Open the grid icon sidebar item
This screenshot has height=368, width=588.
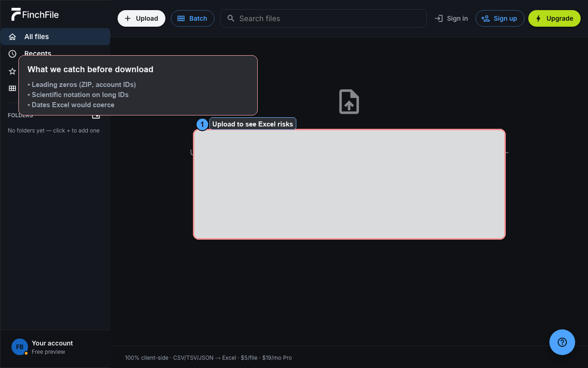pos(12,88)
